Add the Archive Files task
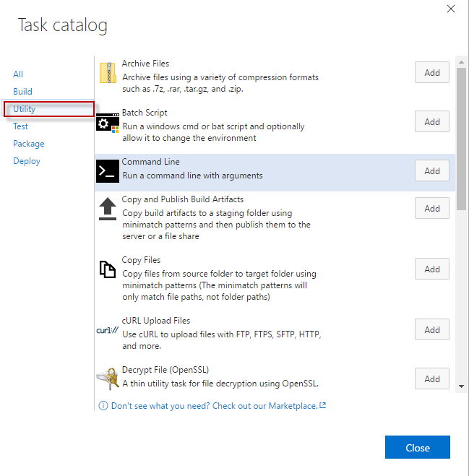The image size is (469, 476). (432, 72)
